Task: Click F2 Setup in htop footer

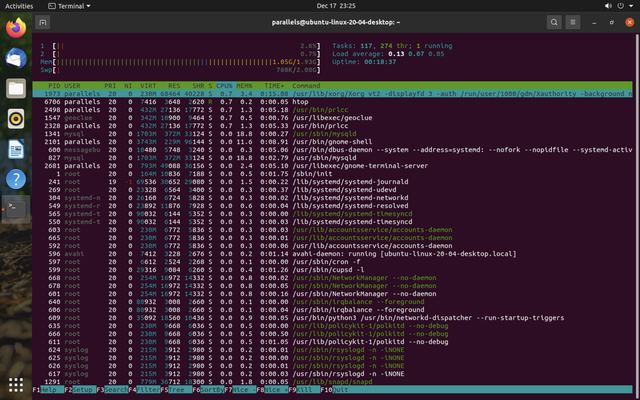Action: [80, 390]
